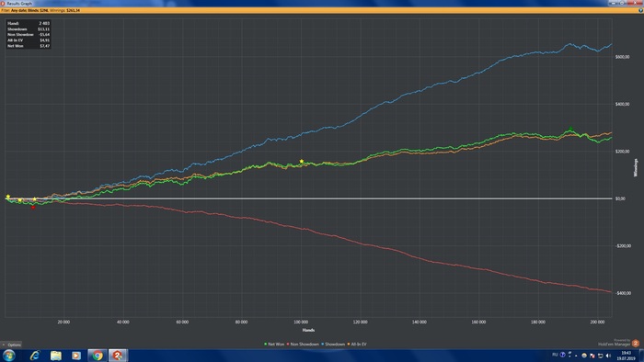This screenshot has width=644, height=362.
Task: Open the media player taskbar icon
Action: click(76, 356)
